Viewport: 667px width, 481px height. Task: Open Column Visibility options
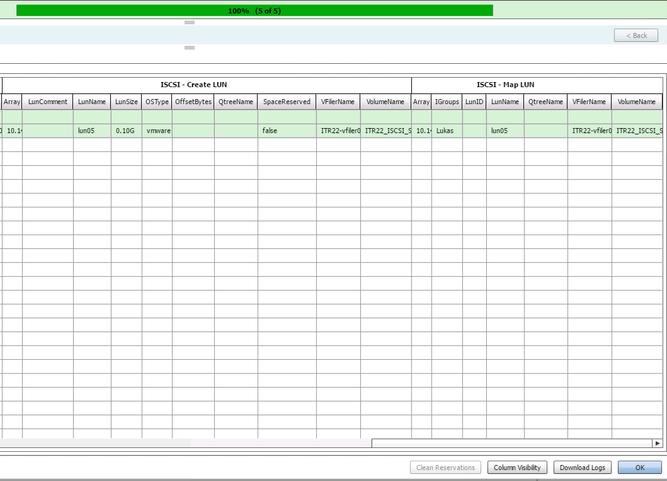pyautogui.click(x=517, y=467)
